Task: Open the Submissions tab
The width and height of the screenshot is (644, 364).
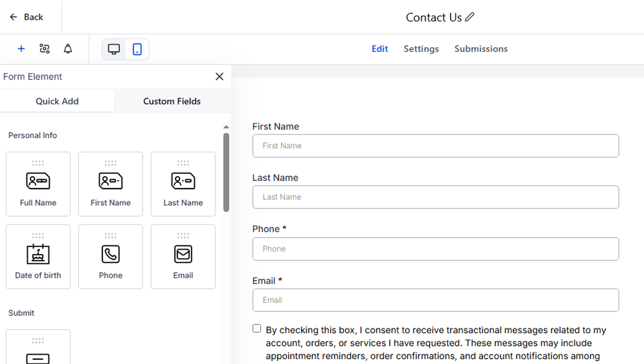Action: (x=481, y=49)
